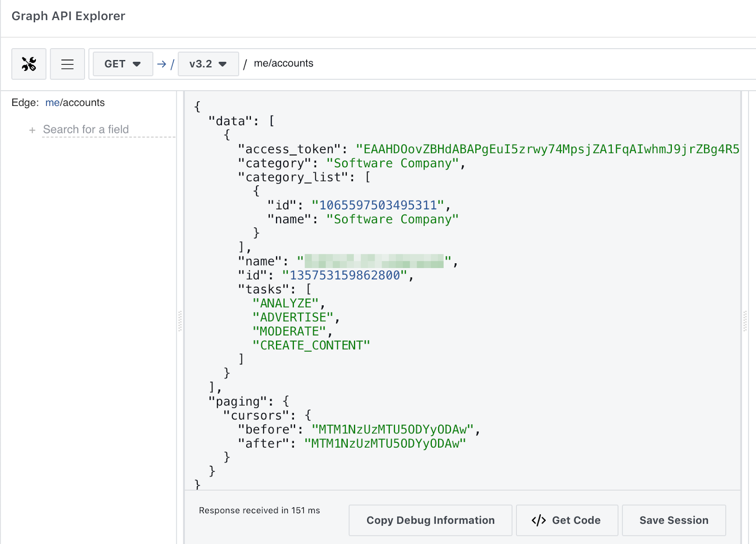Screen dimensions: 756x544
Task: Click the blurred "name" value
Action: (374, 261)
